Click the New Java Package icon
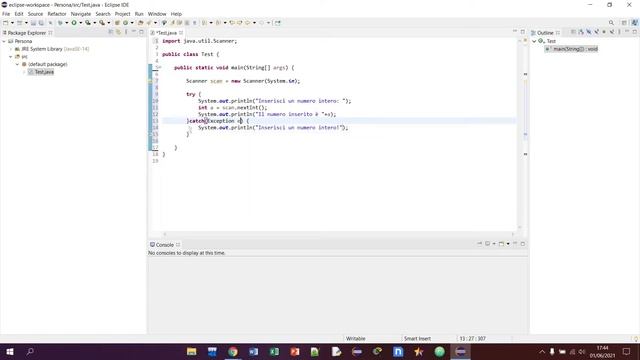The width and height of the screenshot is (640, 360). 117,23
